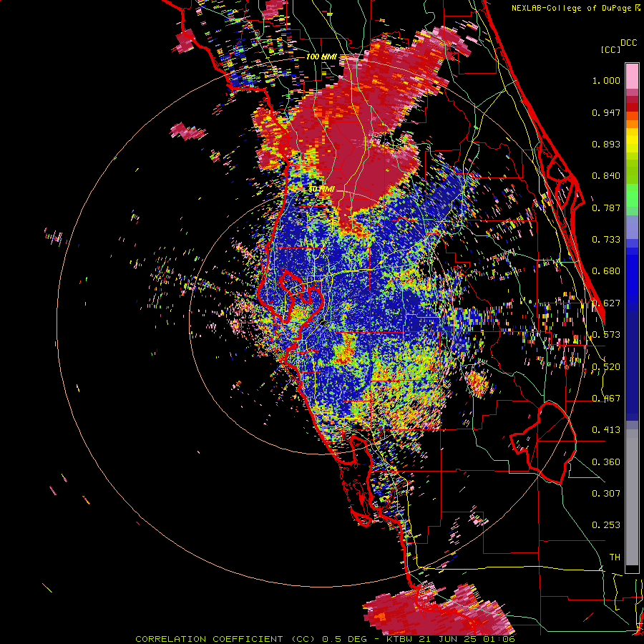
Task: Click the [CC] label above the color scale
Action: [x=610, y=49]
